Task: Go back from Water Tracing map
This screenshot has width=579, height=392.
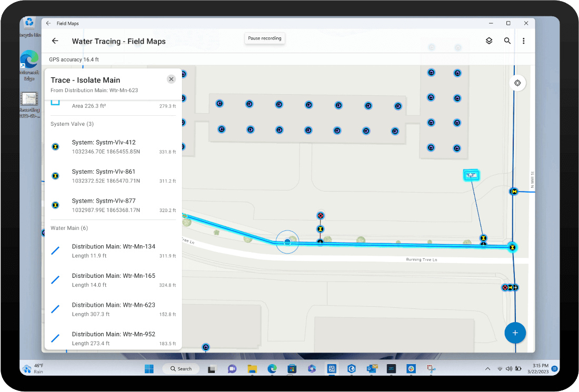Action: (x=55, y=41)
